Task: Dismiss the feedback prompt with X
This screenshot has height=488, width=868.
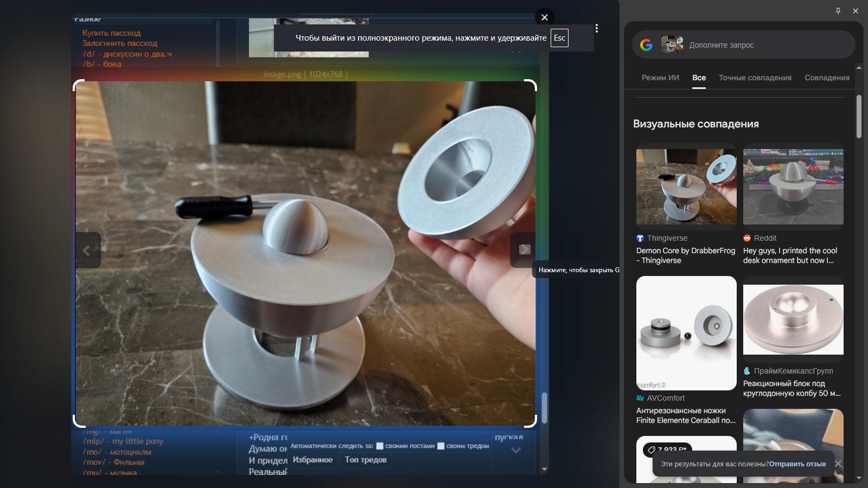Action: click(838, 464)
